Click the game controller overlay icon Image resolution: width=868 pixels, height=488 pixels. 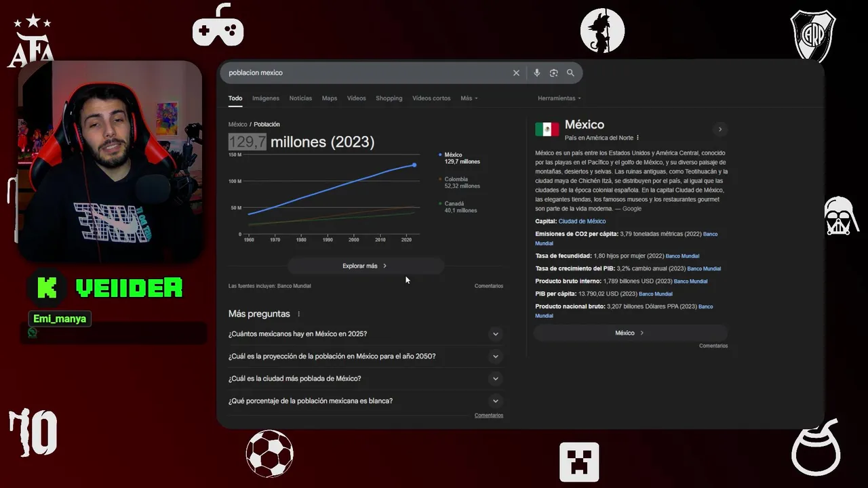pyautogui.click(x=218, y=25)
